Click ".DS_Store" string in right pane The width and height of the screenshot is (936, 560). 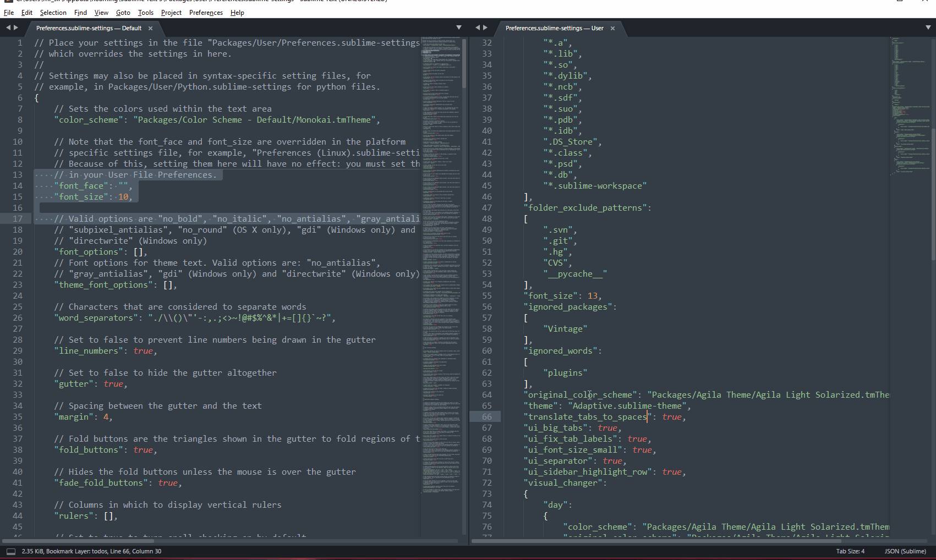(x=570, y=142)
